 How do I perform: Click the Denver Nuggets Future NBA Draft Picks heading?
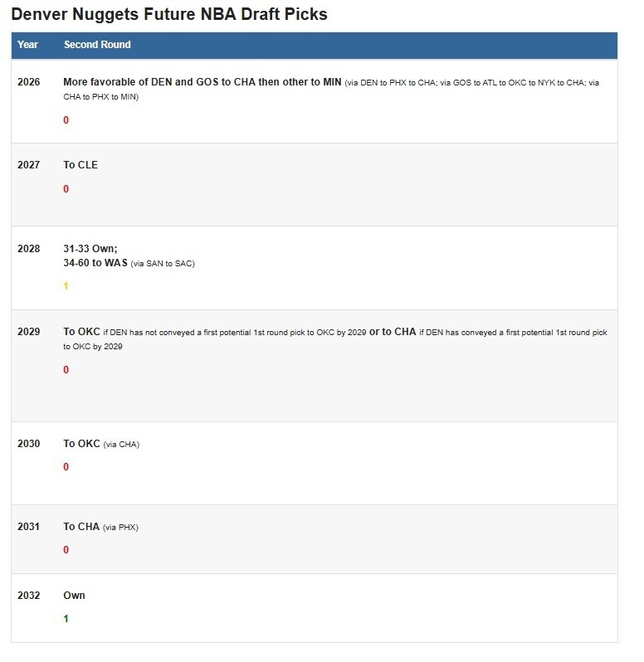(x=169, y=14)
